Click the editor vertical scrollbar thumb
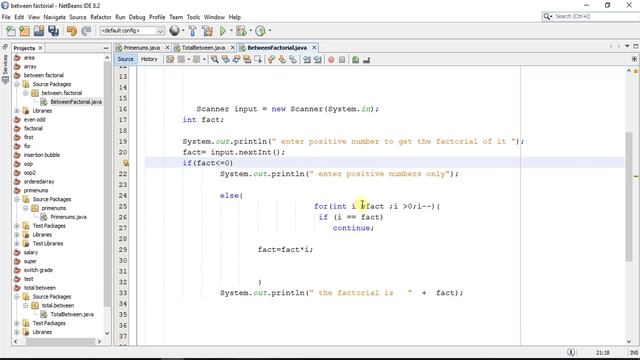 click(x=629, y=197)
